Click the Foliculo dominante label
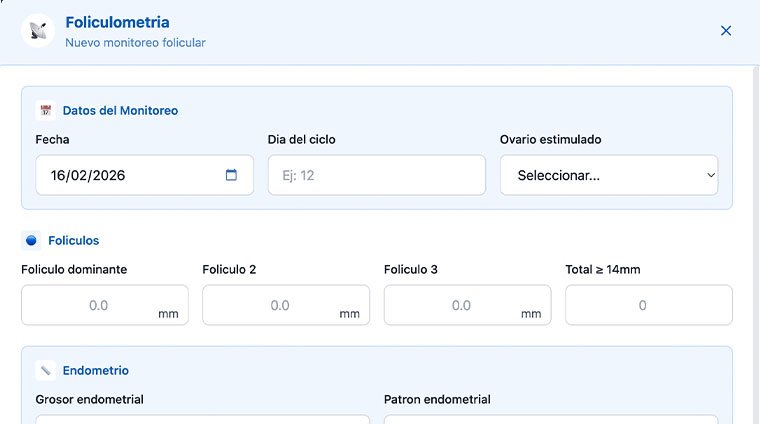760x424 pixels. tap(74, 269)
